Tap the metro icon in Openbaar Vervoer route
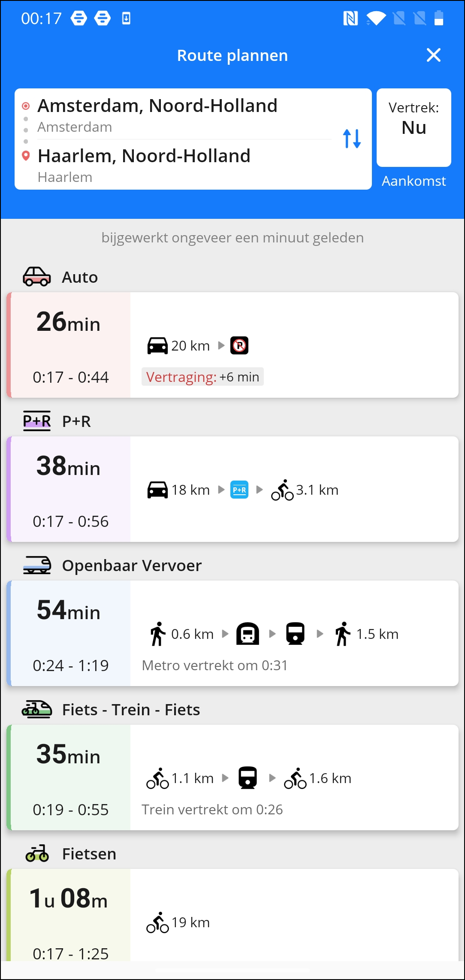Screen dimensions: 465x980 coord(248,634)
